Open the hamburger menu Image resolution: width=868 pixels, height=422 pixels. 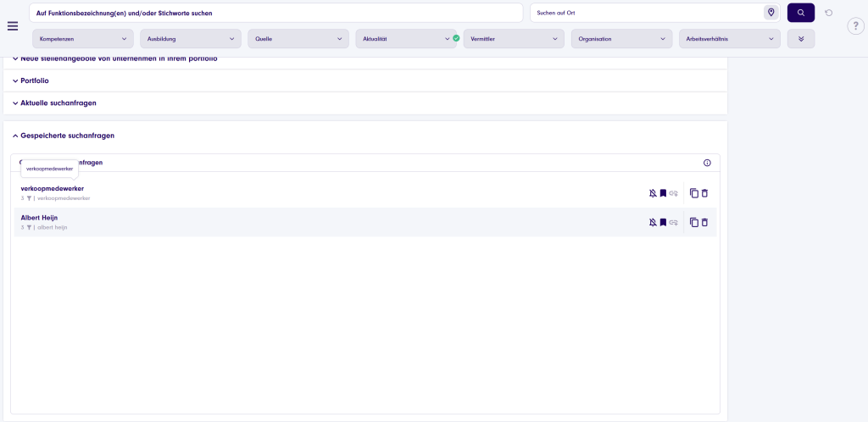click(x=13, y=25)
